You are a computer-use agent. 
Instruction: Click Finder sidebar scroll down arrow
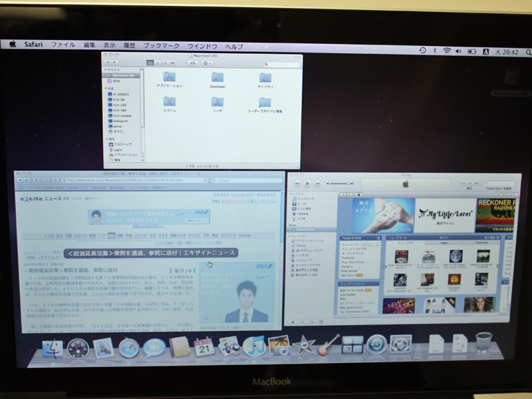click(x=142, y=160)
